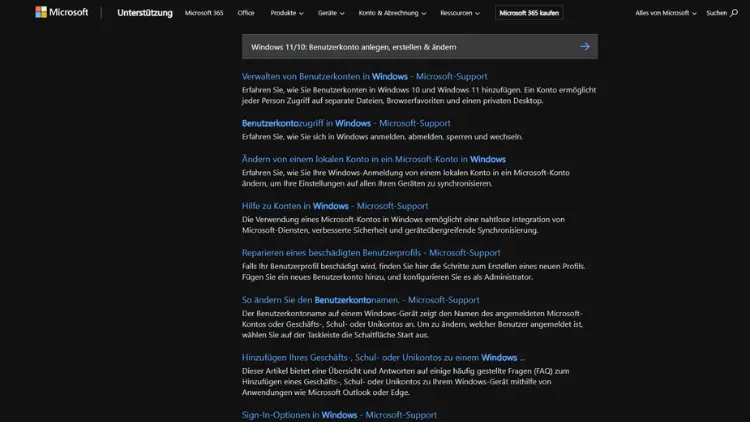
Task: Click Microsoft 365 kaufen button
Action: (529, 13)
